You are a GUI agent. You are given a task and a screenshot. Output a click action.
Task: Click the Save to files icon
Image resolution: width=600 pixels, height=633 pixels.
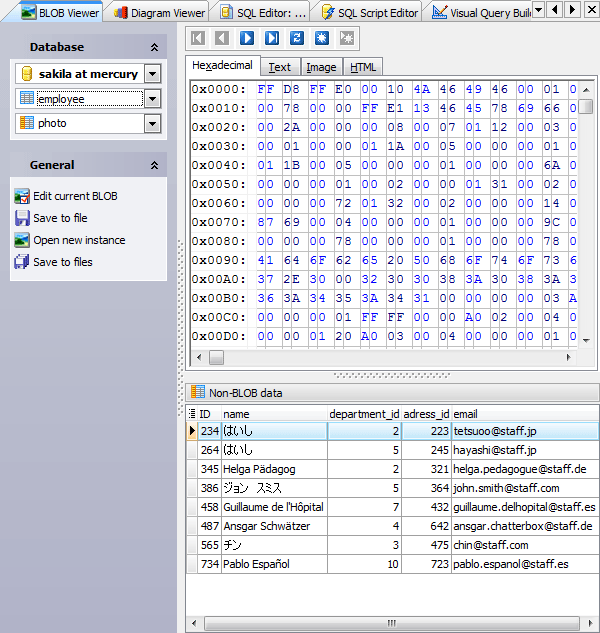(x=22, y=262)
